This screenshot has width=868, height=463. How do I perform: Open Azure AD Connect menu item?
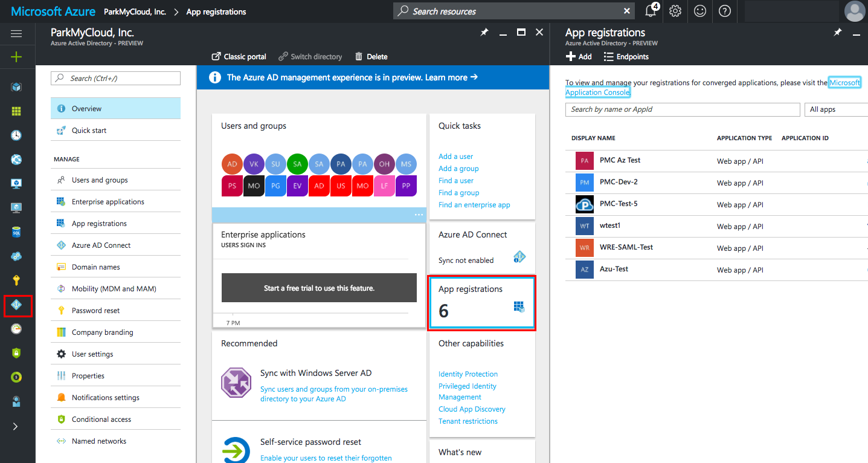(x=115, y=245)
